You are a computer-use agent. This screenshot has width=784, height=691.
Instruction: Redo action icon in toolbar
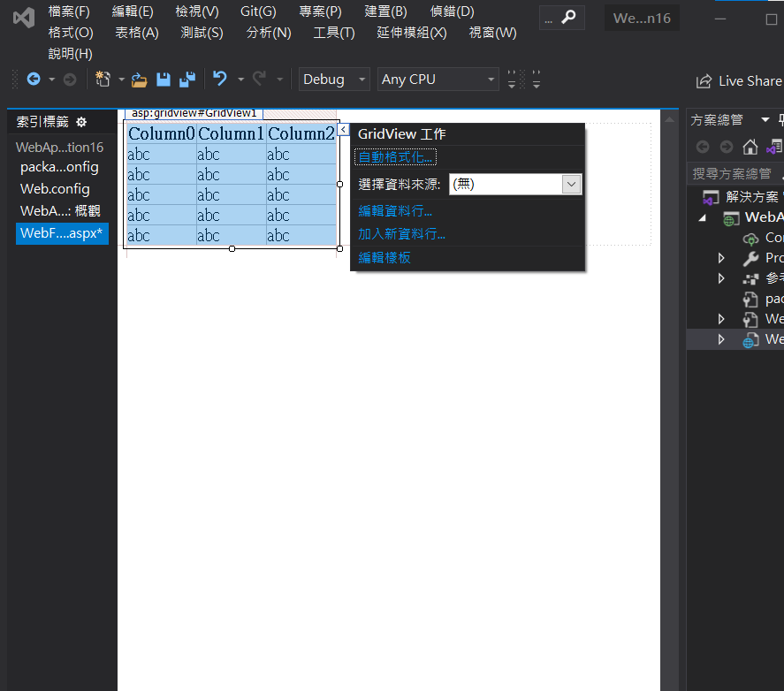tap(259, 79)
